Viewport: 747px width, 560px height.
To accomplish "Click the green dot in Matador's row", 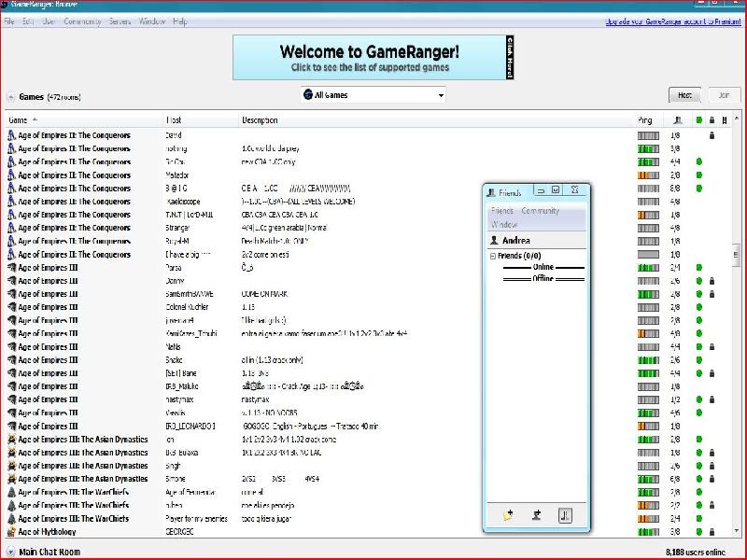I will point(698,175).
